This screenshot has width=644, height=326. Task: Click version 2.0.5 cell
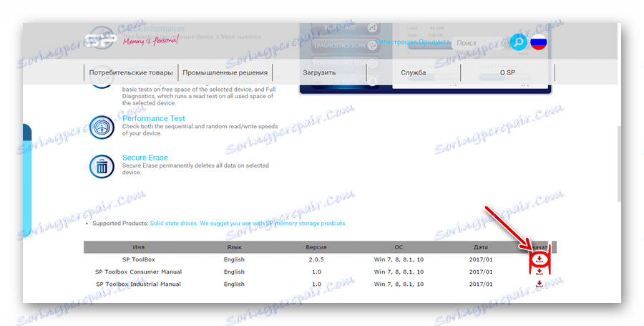(x=316, y=259)
